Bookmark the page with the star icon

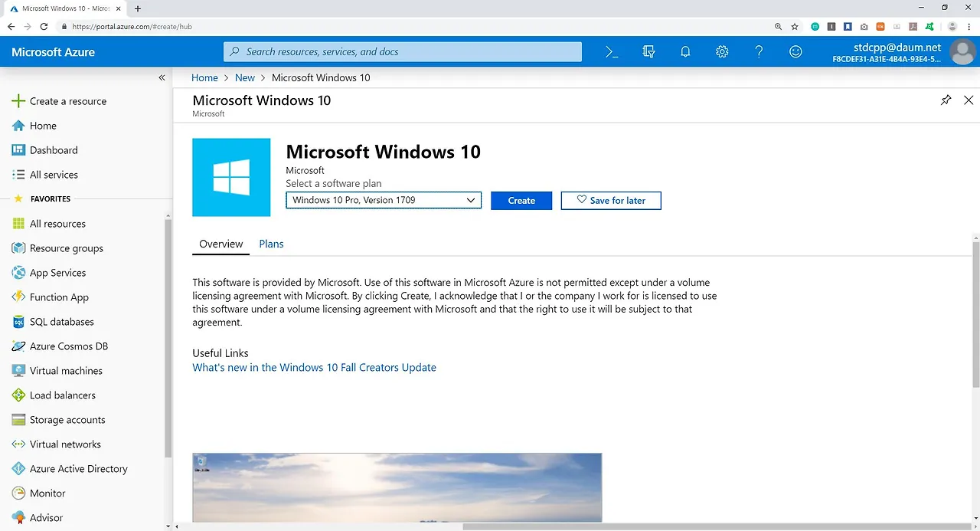pos(795,26)
